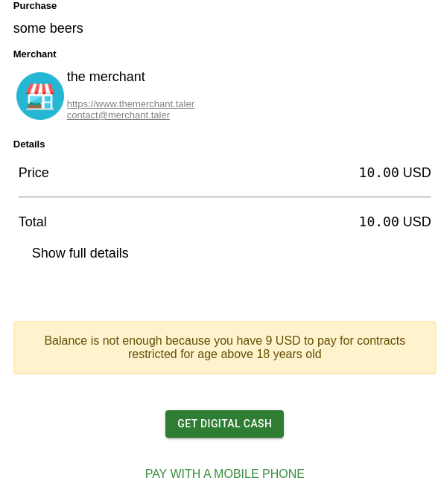This screenshot has height=504, width=441.
Task: Open the https://www.themerchant.taler website link
Action: (130, 103)
